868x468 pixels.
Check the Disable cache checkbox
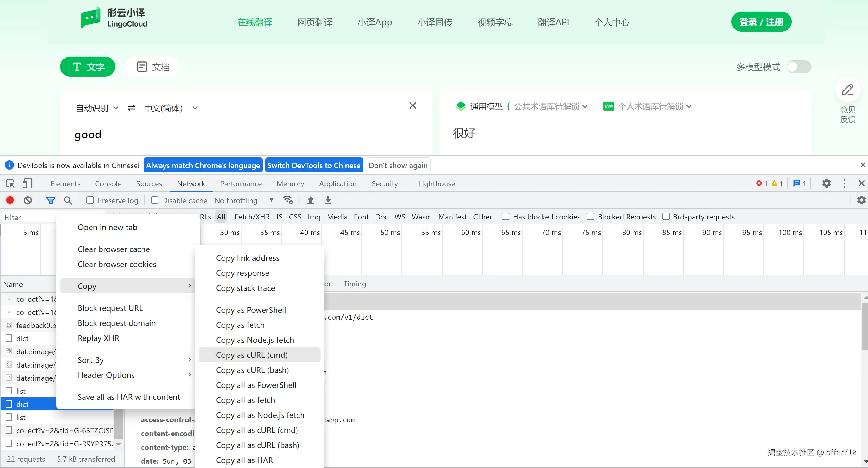click(x=155, y=200)
